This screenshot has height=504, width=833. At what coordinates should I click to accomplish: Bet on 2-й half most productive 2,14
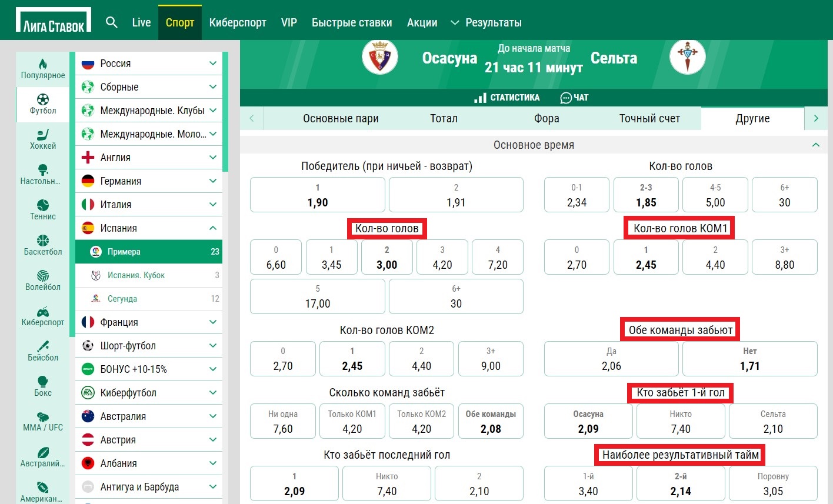click(681, 483)
